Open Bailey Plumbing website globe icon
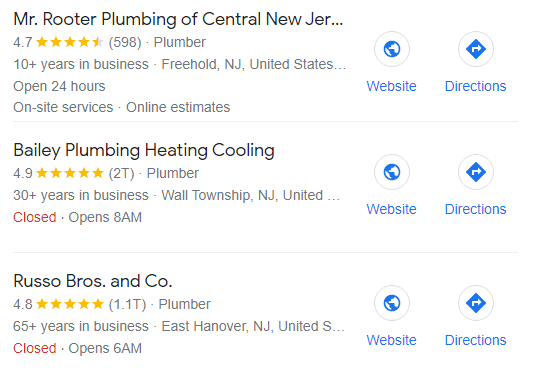 (x=392, y=172)
